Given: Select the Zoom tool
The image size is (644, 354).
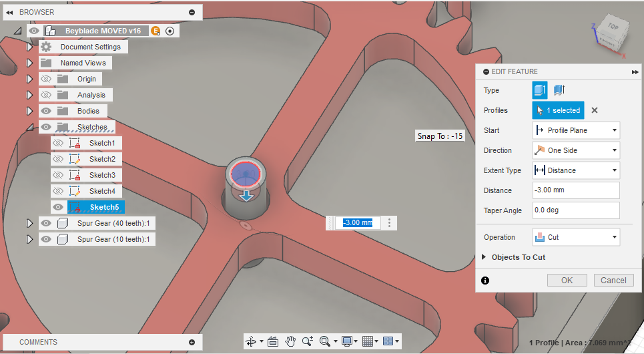Looking at the screenshot, I should pos(308,341).
